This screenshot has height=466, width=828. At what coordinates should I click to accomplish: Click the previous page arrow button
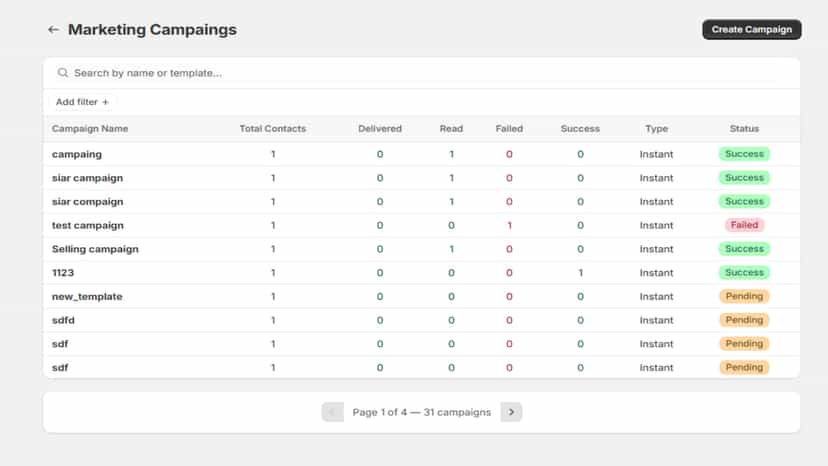(333, 412)
